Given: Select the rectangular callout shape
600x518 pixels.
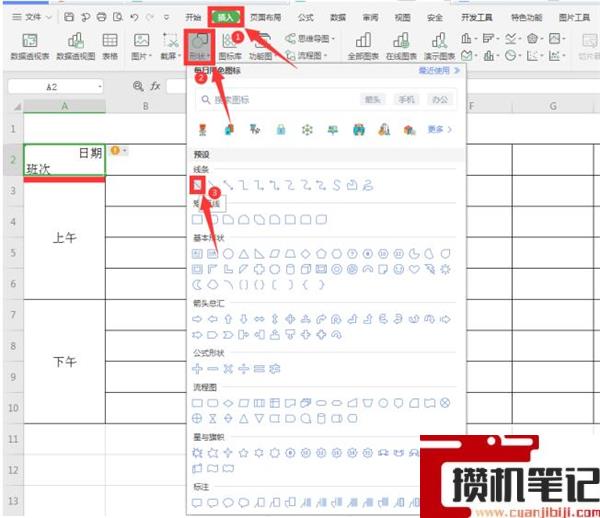Looking at the screenshot, I should point(197,503).
